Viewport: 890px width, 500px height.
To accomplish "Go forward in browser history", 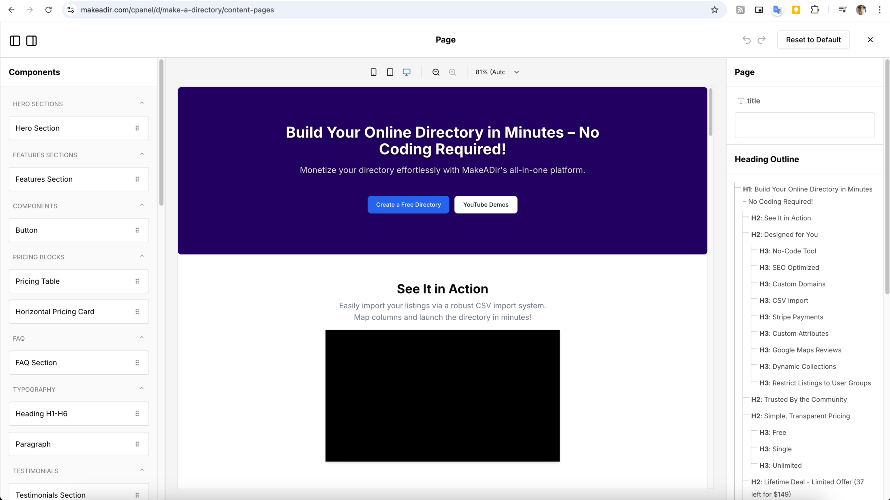I will (30, 10).
